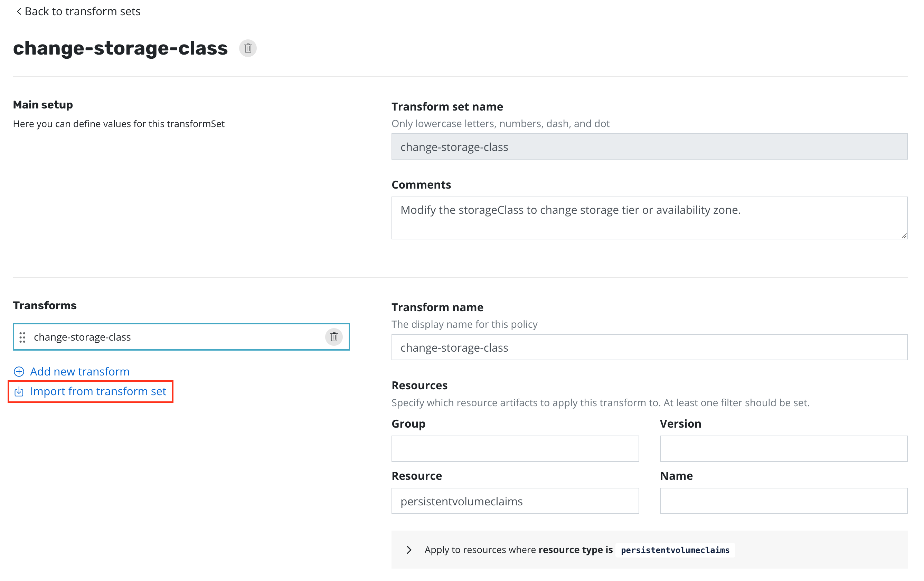This screenshot has height=581, width=924.
Task: Click into the Group input field
Action: click(x=515, y=448)
